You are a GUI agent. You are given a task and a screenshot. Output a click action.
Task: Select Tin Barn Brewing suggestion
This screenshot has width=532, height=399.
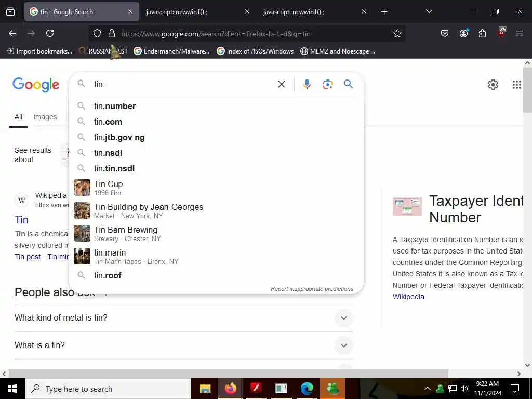click(216, 234)
